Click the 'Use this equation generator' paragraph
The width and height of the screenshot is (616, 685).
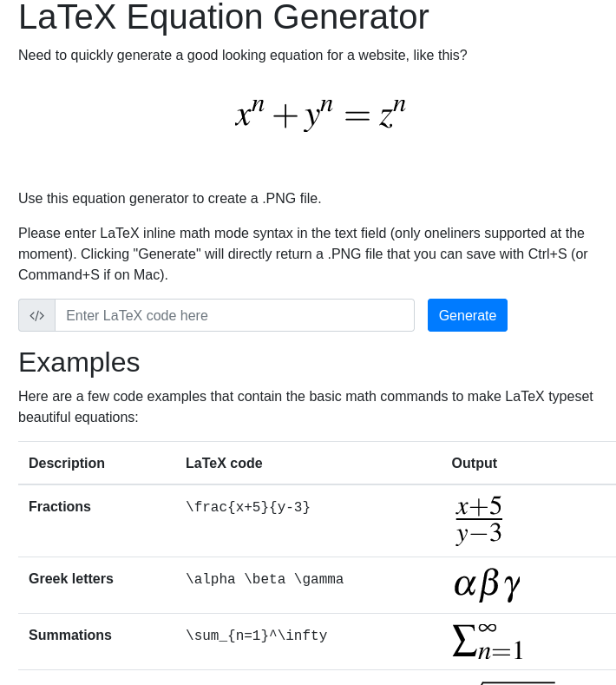170,198
